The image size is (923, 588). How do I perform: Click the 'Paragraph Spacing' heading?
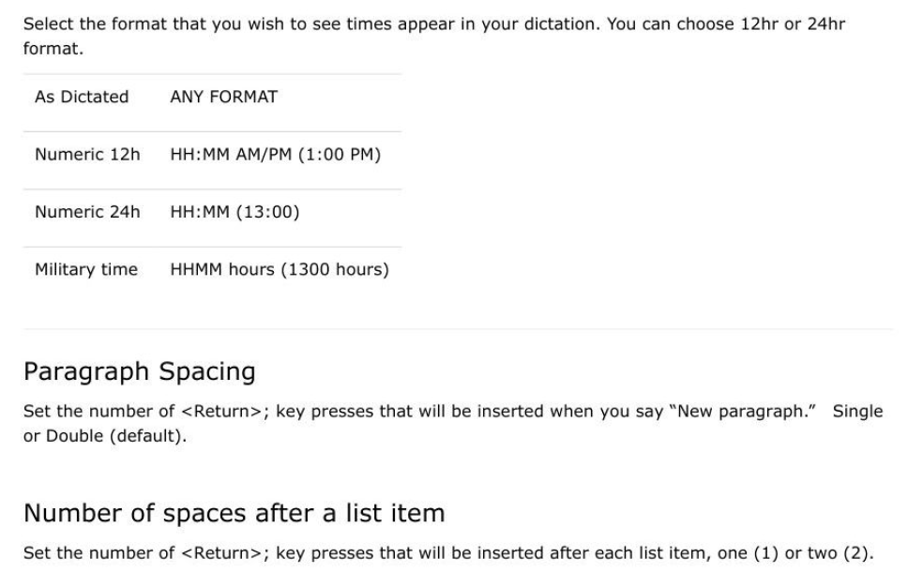(x=140, y=372)
